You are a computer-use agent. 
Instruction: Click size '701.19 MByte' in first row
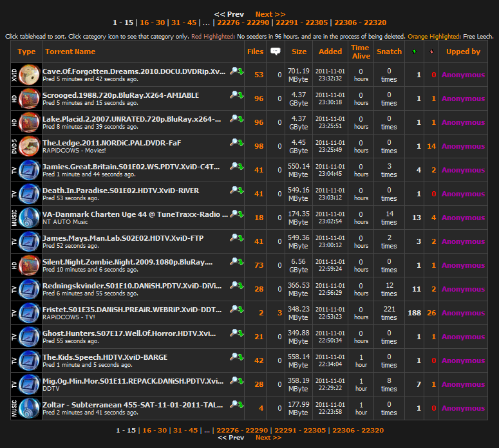click(x=299, y=75)
